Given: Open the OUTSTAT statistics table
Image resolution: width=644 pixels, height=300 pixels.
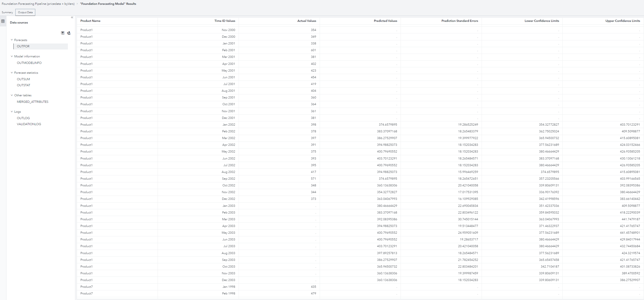Looking at the screenshot, I should point(24,85).
